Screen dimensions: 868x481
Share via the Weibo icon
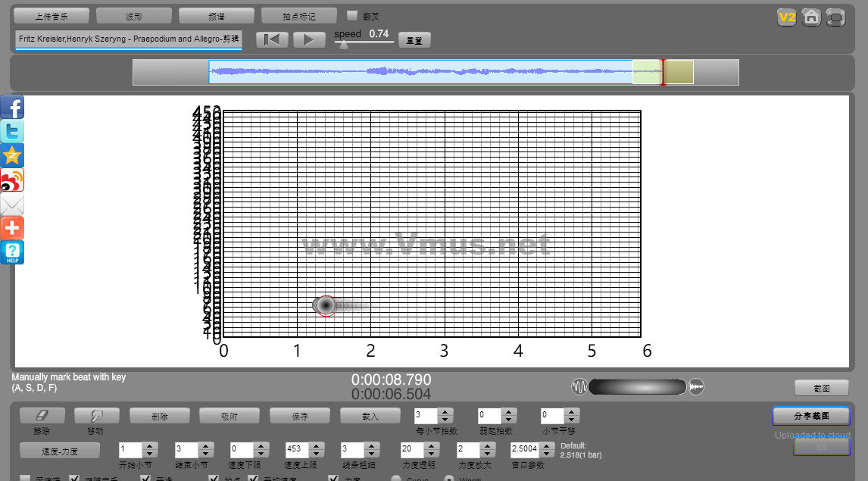coord(12,180)
